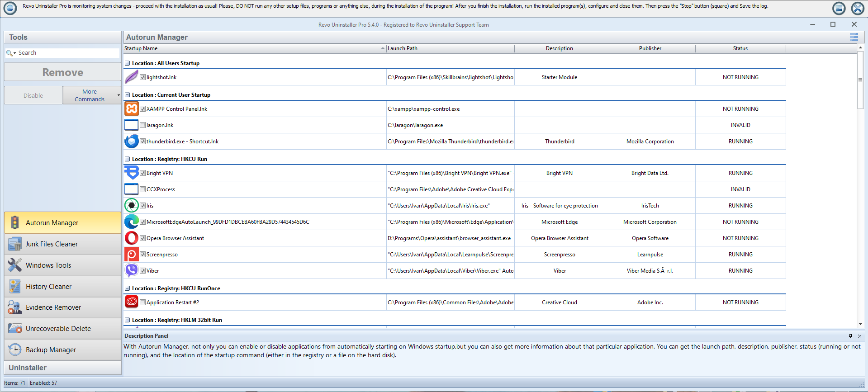
Task: Click the Opera Browser Assistant icon
Action: (131, 238)
